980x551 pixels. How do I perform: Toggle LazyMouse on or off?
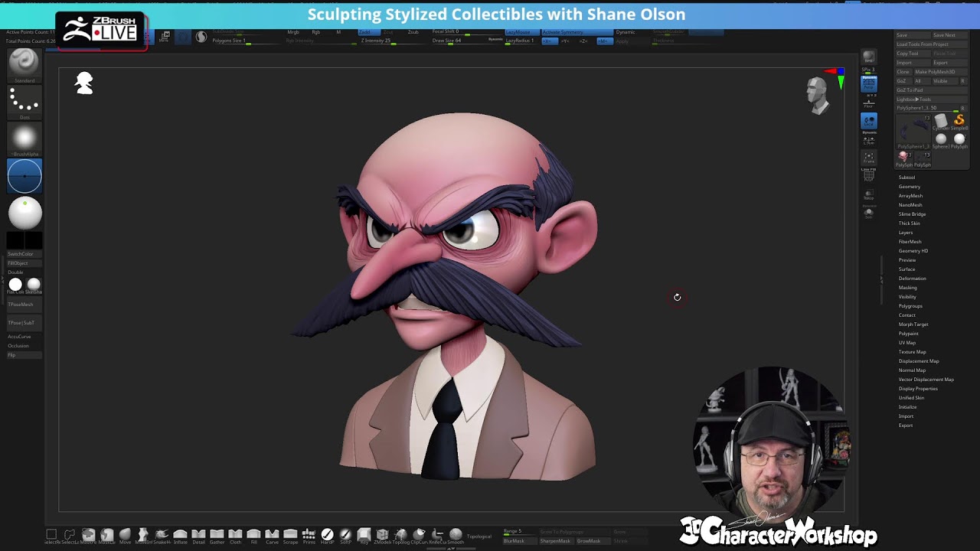(521, 32)
